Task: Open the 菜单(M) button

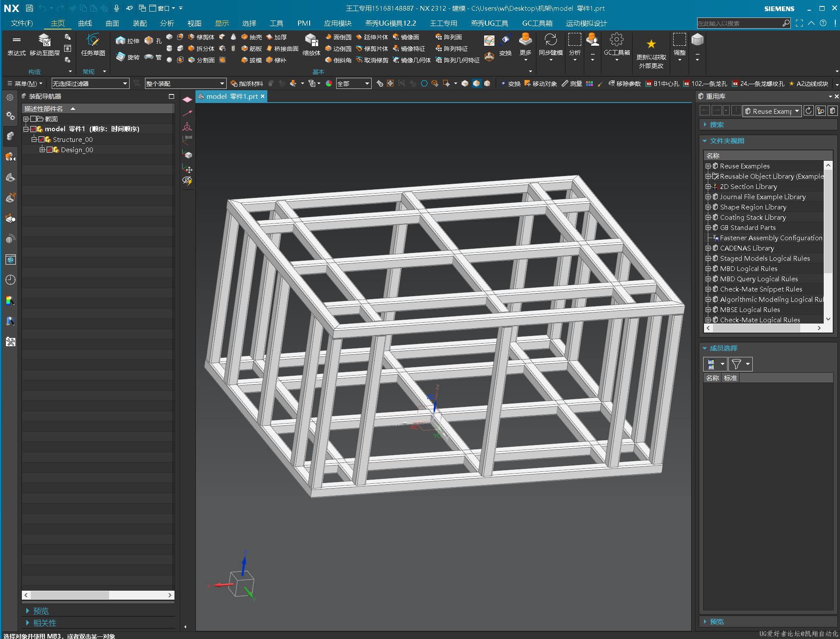Action: [x=25, y=83]
